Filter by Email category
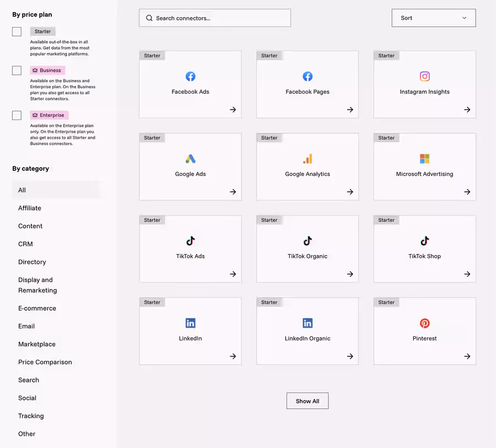Viewport: 496px width, 448px height. pyautogui.click(x=26, y=326)
